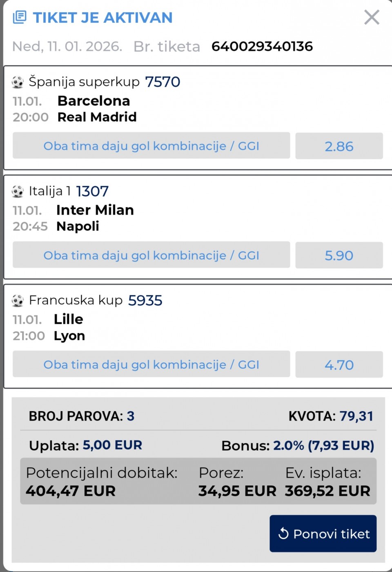
Task: Open the Barcelona vs Real Madrid match
Action: 97,109
